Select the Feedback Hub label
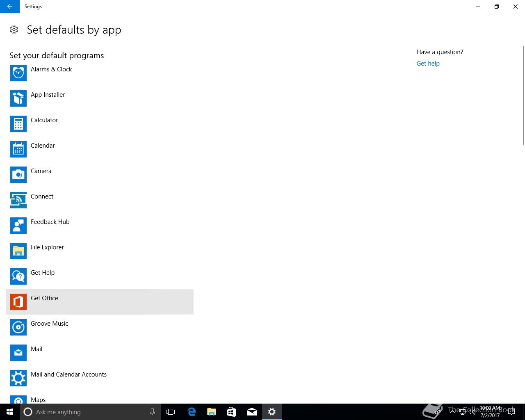525x420 pixels. pyautogui.click(x=50, y=222)
